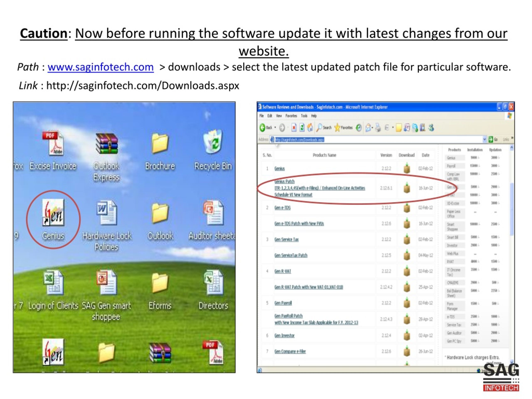Screen dimensions: 532x399
Task: Click the History clock icon
Action: 359,128
